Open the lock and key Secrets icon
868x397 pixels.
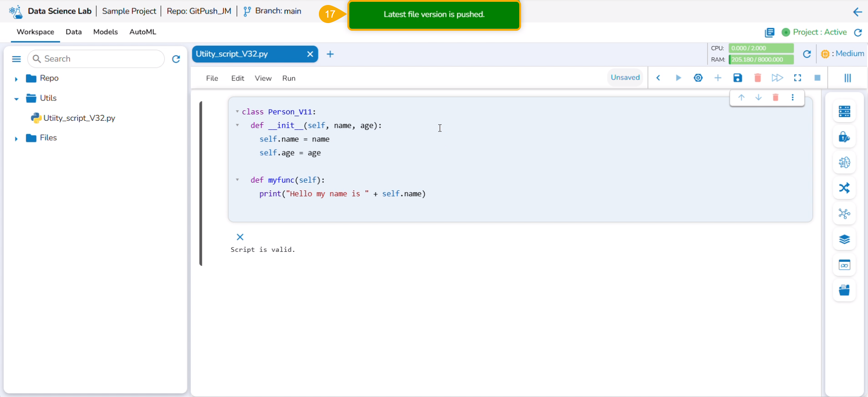(x=844, y=137)
